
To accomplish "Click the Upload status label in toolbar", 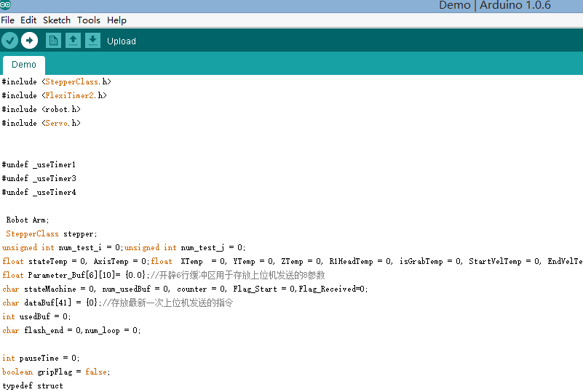I will tap(122, 41).
